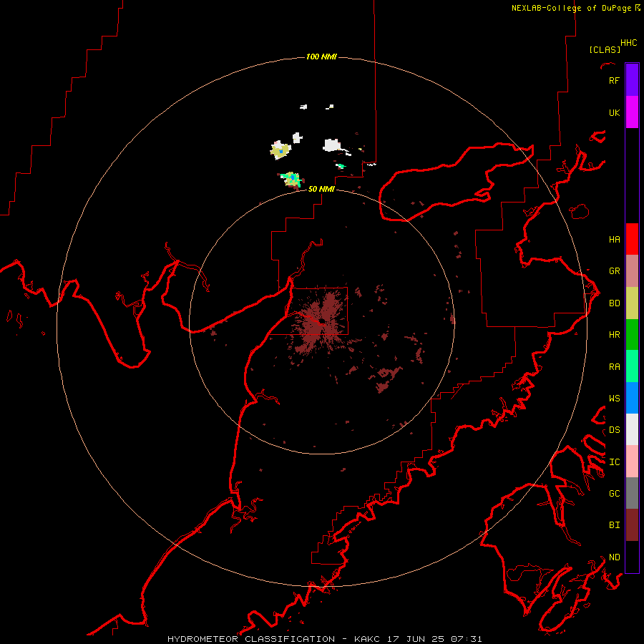Click the HYDROMETEOR CLASSIFICATION title text
The image size is (644, 644).
(x=251, y=639)
